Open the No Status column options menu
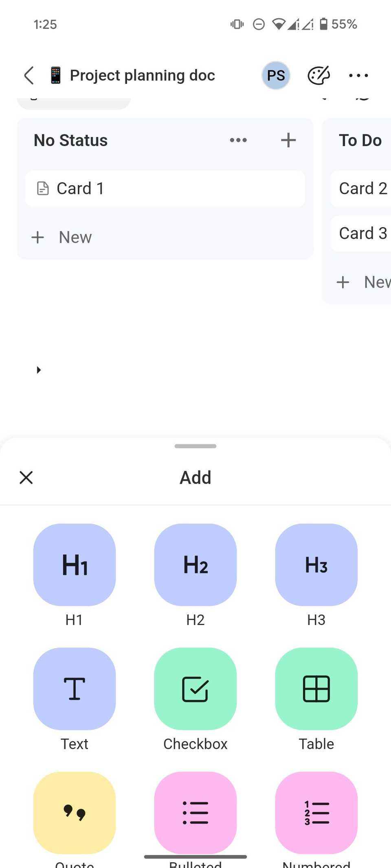The height and width of the screenshot is (868, 391). pyautogui.click(x=238, y=140)
